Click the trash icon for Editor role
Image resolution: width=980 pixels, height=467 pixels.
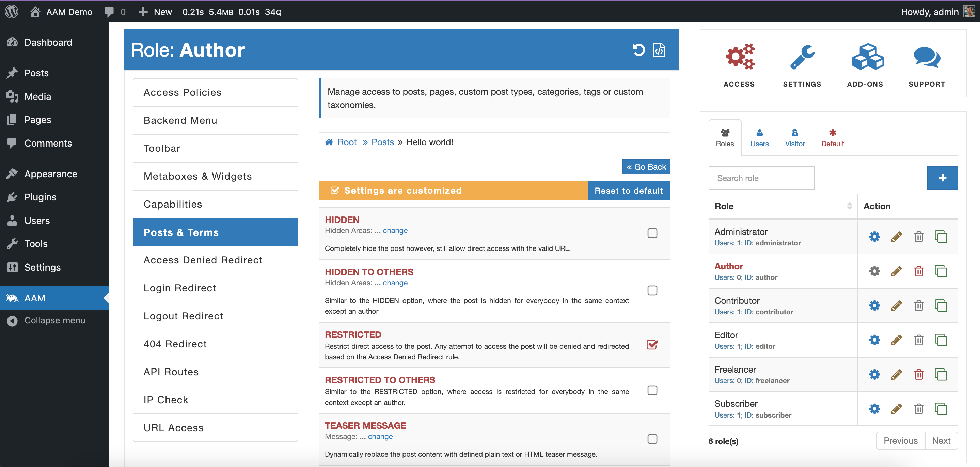click(x=918, y=340)
